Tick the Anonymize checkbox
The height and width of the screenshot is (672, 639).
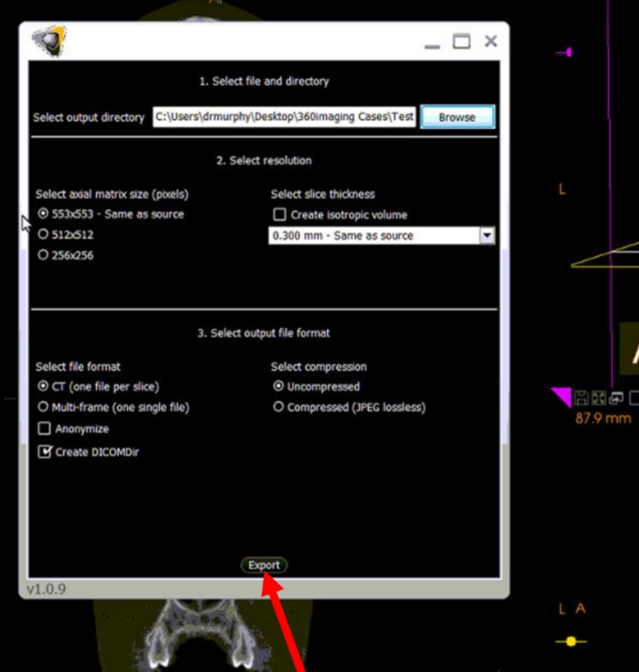pyautogui.click(x=44, y=429)
